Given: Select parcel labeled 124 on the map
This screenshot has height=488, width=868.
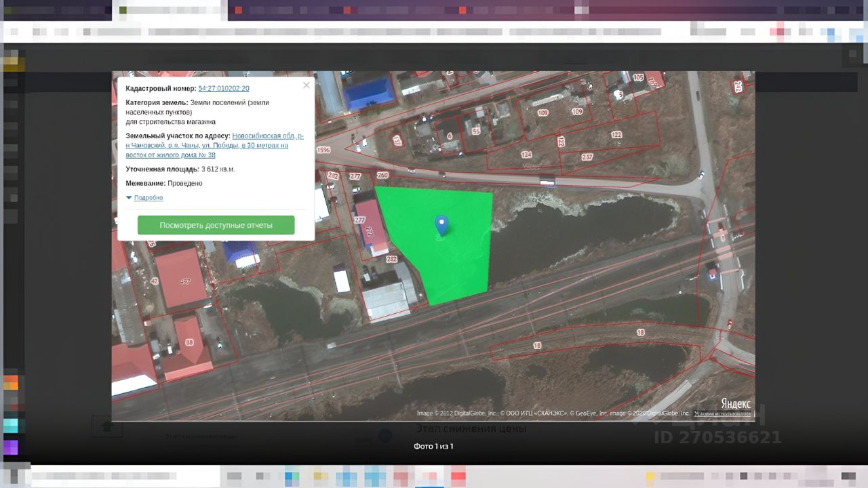Looking at the screenshot, I should click(526, 155).
